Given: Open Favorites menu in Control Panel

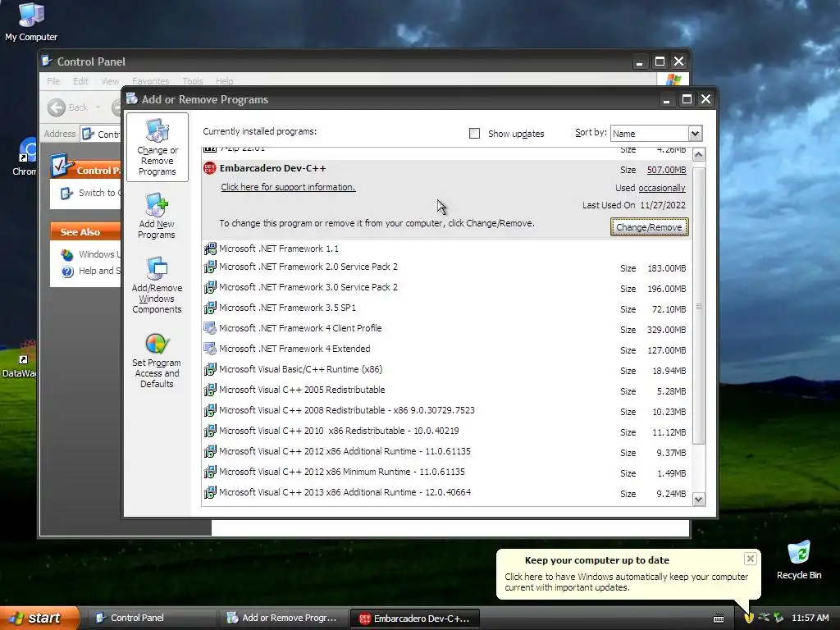Looking at the screenshot, I should pos(151,81).
